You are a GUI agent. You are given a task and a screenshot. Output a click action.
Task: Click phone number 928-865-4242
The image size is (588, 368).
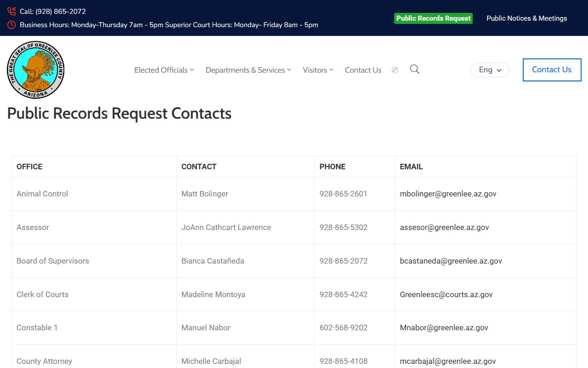coord(344,294)
